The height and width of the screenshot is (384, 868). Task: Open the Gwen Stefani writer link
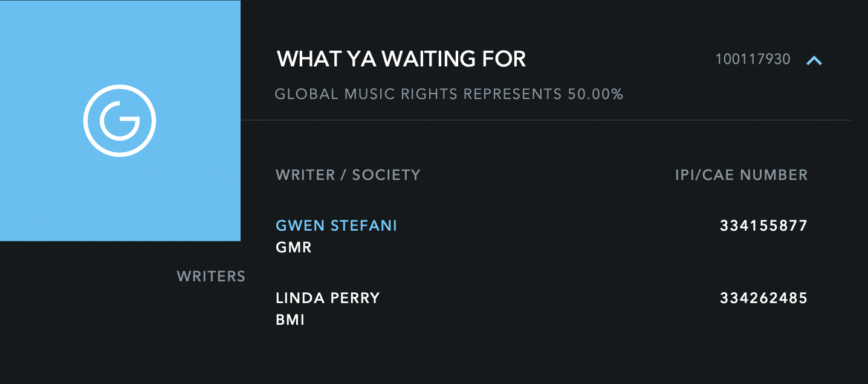(x=336, y=226)
